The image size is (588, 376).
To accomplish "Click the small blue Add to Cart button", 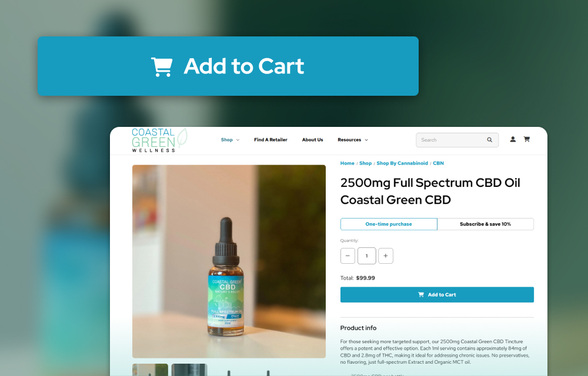I will 437,295.
